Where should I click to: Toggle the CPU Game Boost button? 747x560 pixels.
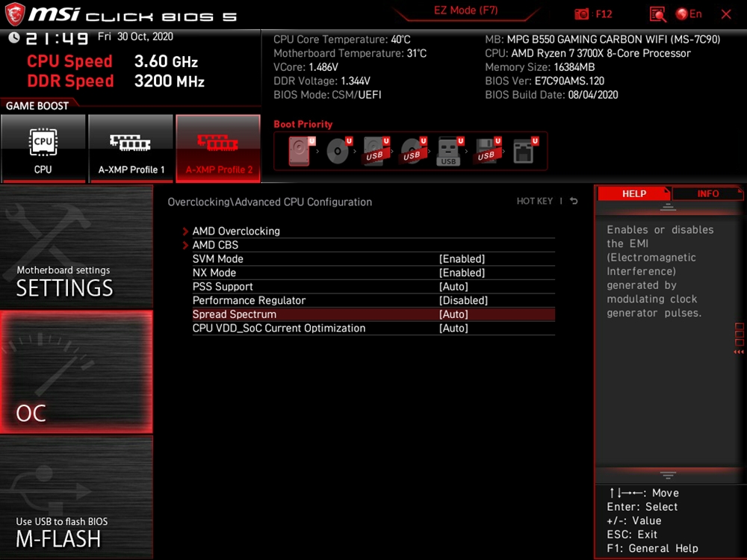[43, 149]
